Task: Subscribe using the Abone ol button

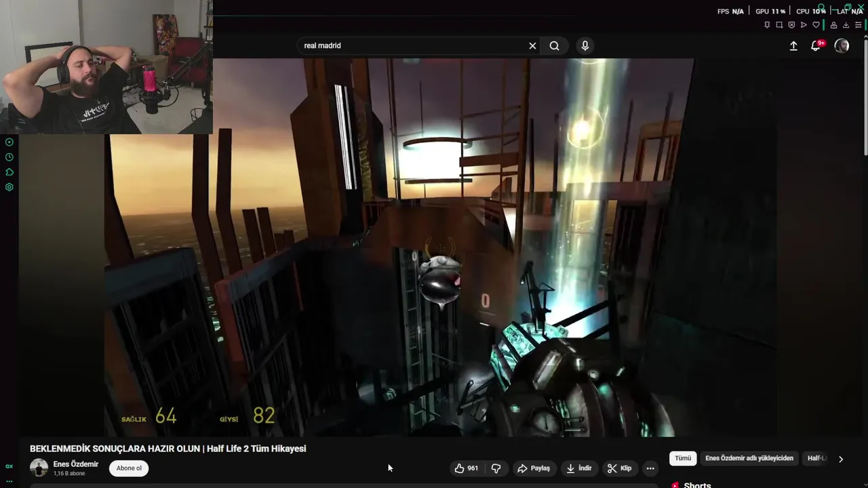Action: pos(129,468)
